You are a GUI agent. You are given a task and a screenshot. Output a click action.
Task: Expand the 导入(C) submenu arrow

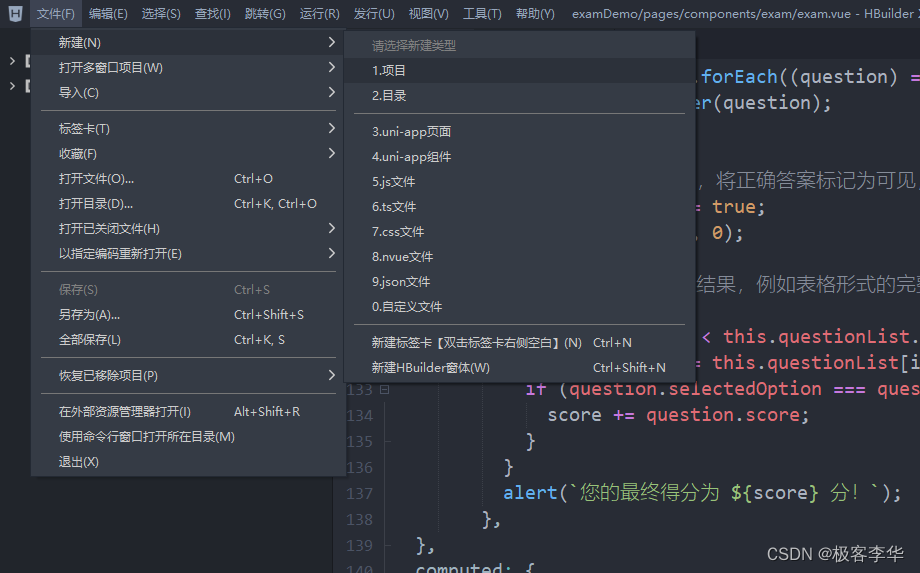[x=332, y=93]
